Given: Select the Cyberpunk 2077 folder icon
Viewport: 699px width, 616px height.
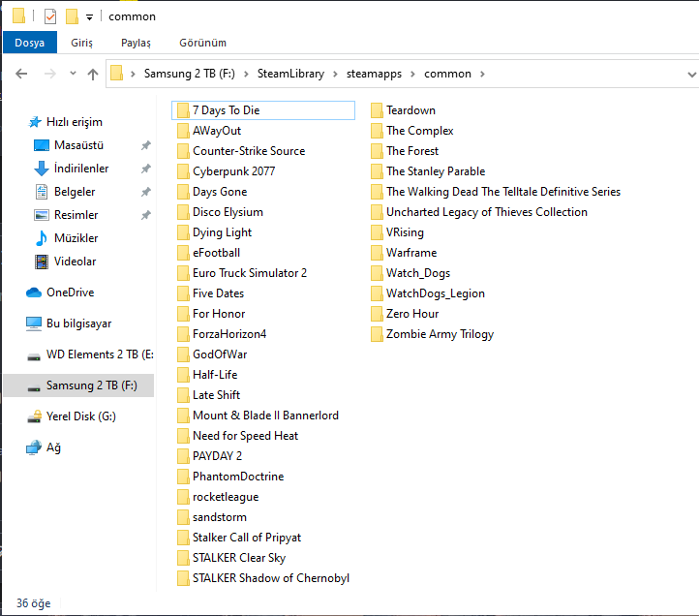Looking at the screenshot, I should 183,171.
